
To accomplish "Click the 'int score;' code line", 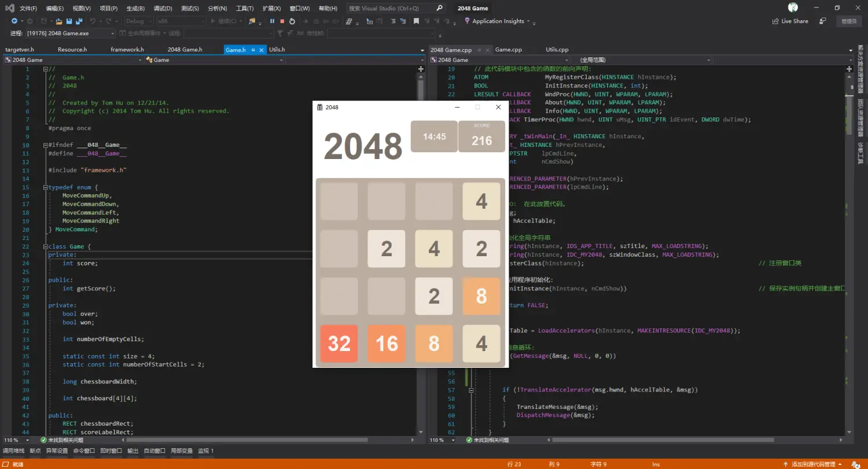I will tap(80, 263).
